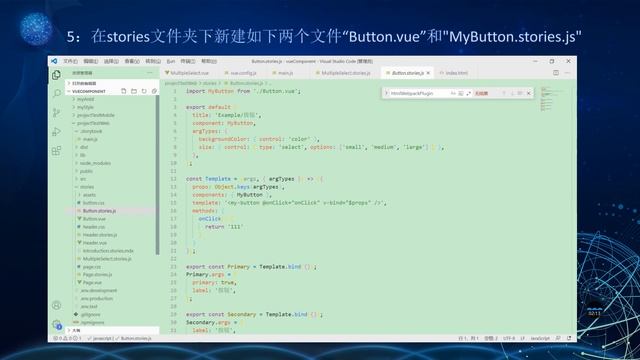Open the Run menu
Screen dimensions: 640x360
coord(171,61)
